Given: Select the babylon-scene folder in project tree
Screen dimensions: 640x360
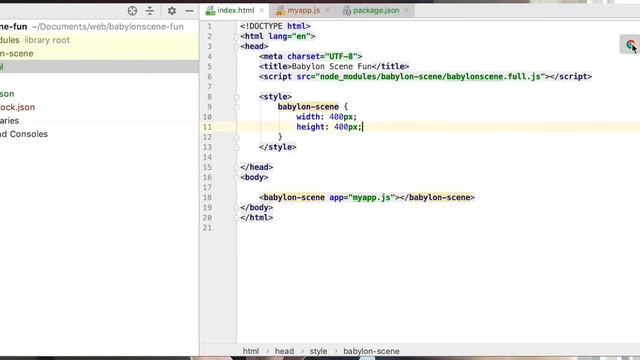Looking at the screenshot, I should (99, 53).
